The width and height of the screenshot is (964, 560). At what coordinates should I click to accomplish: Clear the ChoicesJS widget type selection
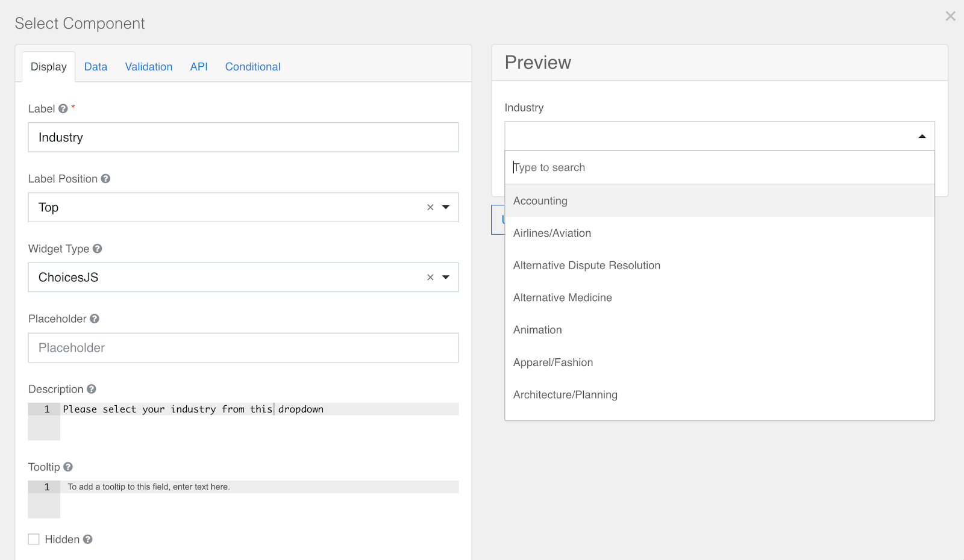(430, 277)
